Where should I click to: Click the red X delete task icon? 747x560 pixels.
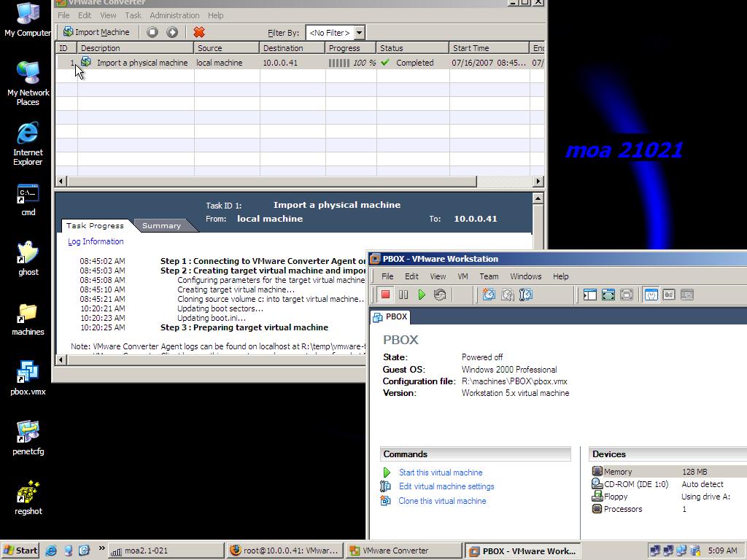point(198,32)
